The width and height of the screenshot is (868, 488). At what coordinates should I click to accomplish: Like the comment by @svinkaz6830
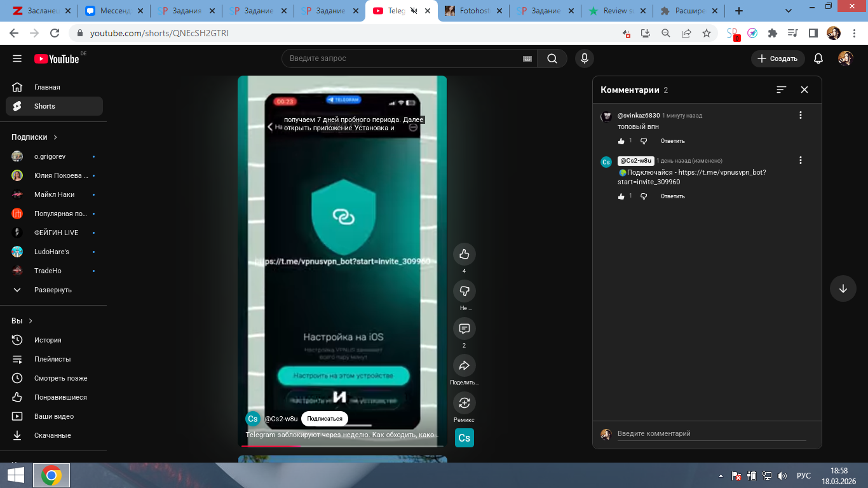621,141
